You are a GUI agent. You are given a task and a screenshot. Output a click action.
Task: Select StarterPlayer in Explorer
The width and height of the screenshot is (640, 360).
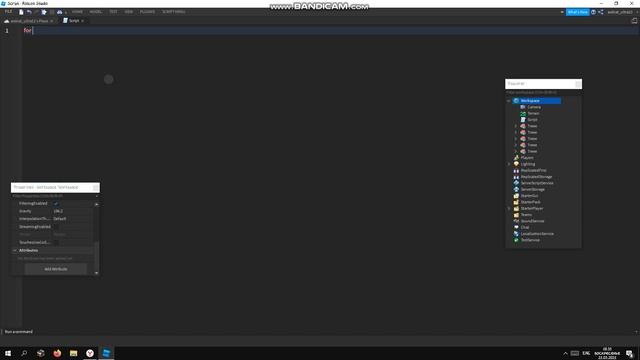click(532, 209)
